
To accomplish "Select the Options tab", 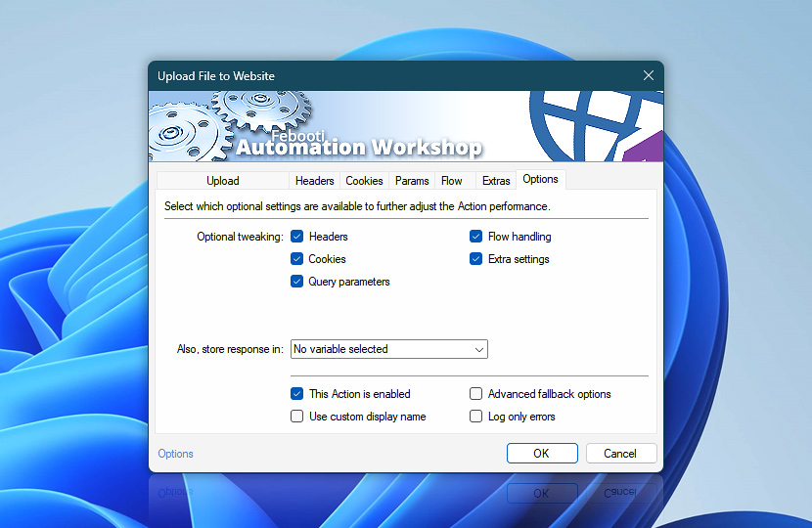I will (540, 179).
